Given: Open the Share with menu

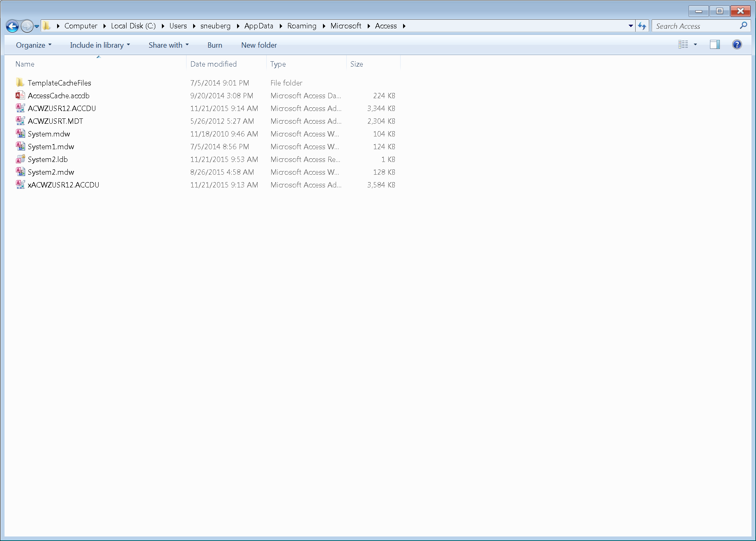Looking at the screenshot, I should point(168,45).
